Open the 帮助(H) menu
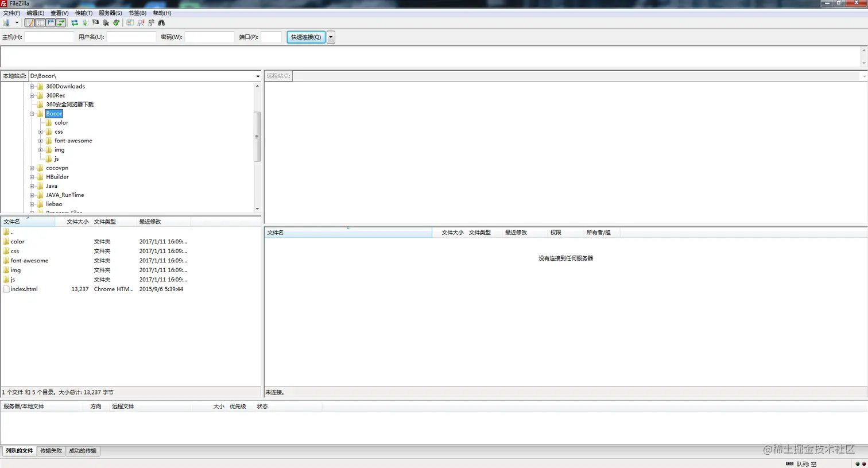 click(x=162, y=13)
